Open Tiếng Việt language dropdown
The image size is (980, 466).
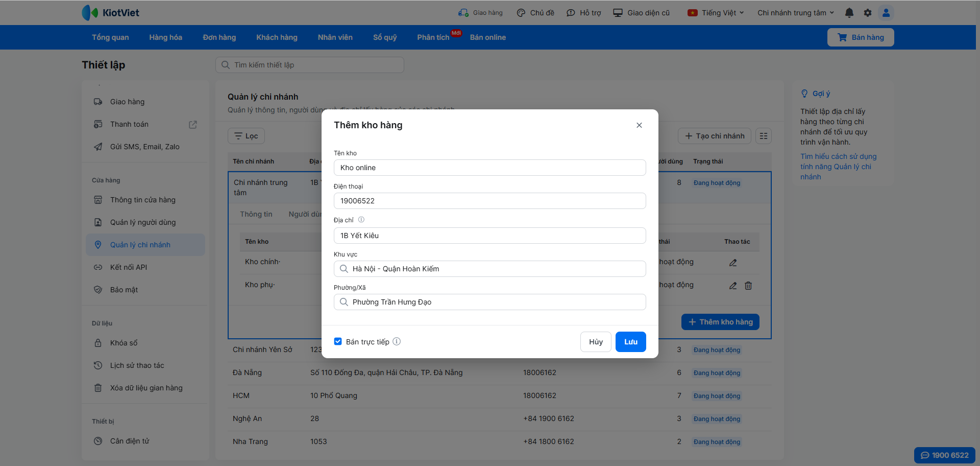tap(716, 13)
